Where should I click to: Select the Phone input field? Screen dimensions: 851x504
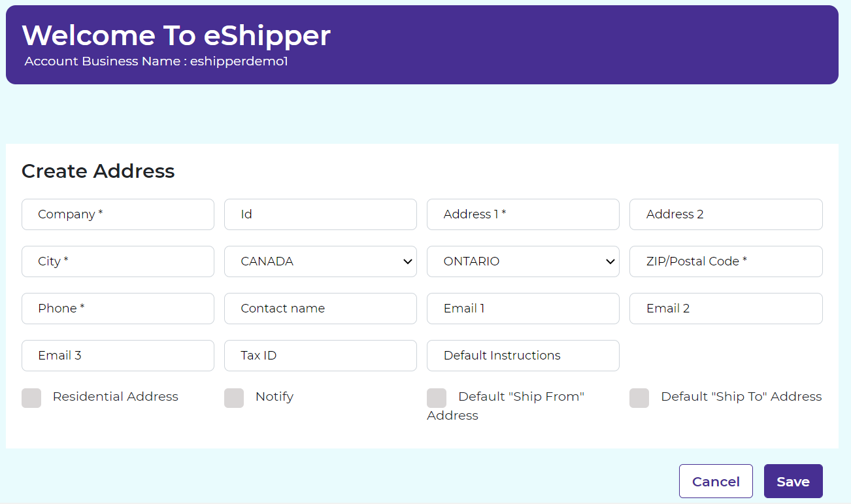pyautogui.click(x=118, y=309)
